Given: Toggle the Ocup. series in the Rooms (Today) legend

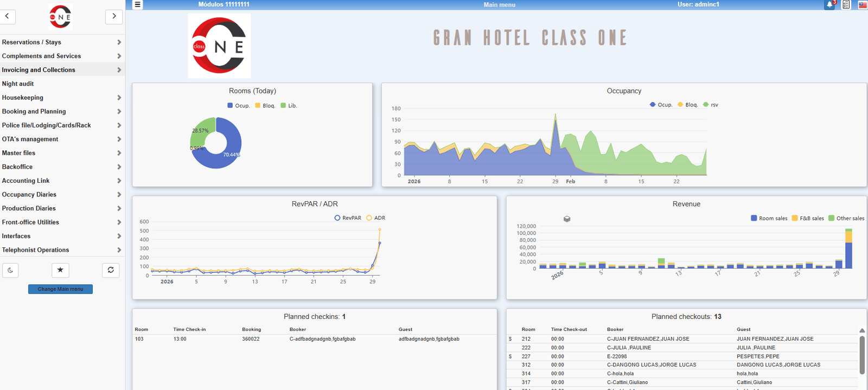Looking at the screenshot, I should [x=239, y=106].
